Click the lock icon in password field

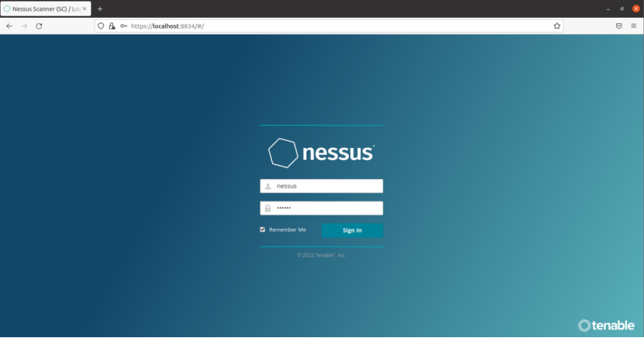click(x=268, y=209)
